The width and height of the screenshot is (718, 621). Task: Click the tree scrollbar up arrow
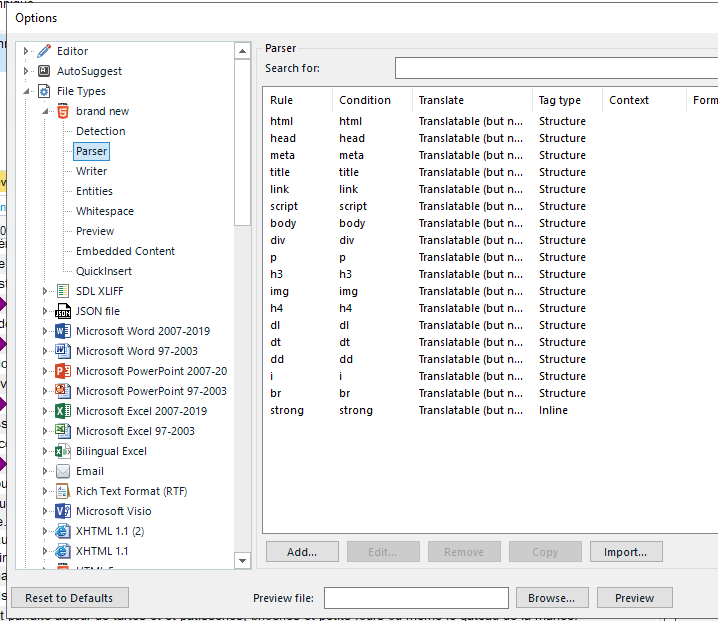point(242,51)
